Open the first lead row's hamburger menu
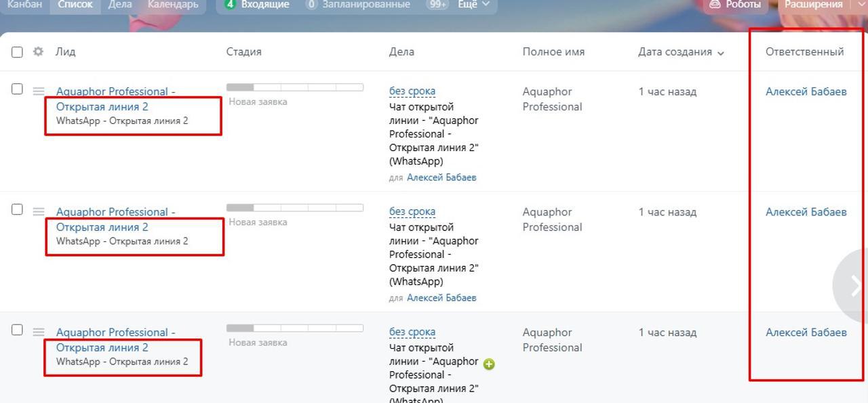Screen dimensions: 868x403 tap(39, 91)
